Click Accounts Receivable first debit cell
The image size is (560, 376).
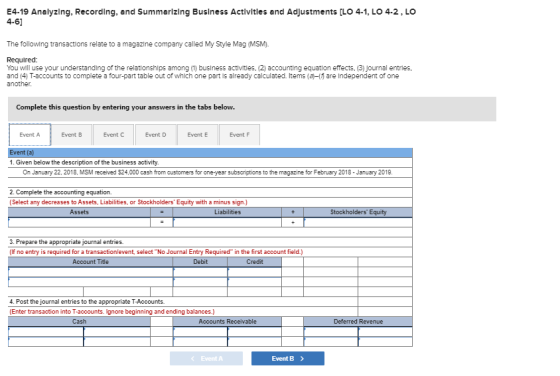point(200,332)
